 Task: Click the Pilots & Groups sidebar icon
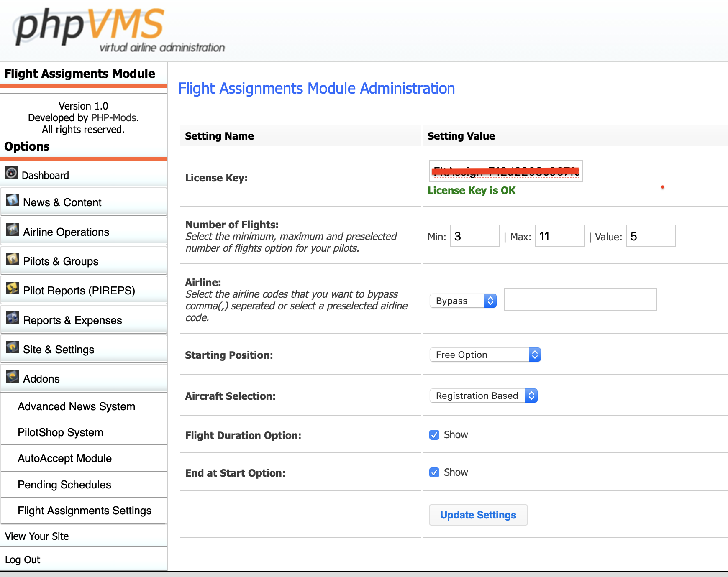coord(13,259)
